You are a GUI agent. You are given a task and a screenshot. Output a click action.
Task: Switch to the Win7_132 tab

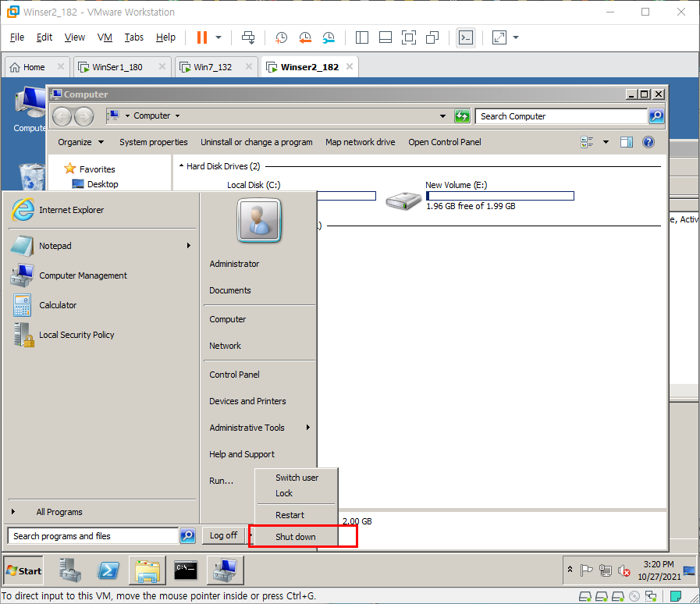tap(212, 67)
